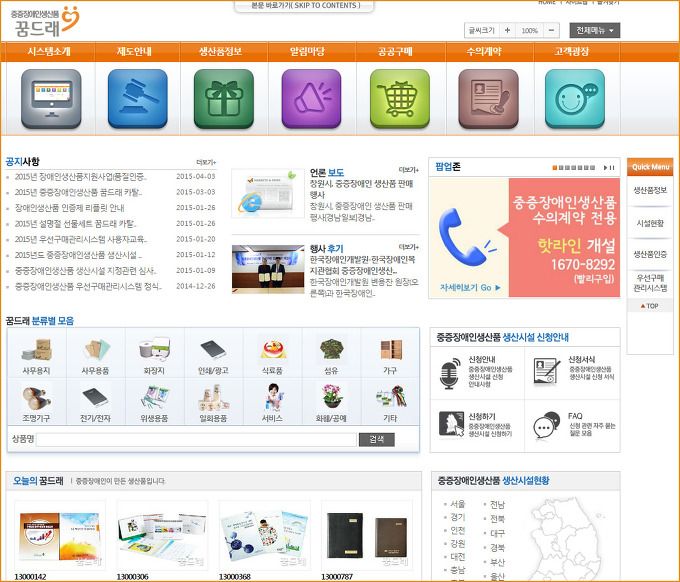Open the 신청서식 document pen icon
This screenshot has height=582, width=680.
(546, 371)
